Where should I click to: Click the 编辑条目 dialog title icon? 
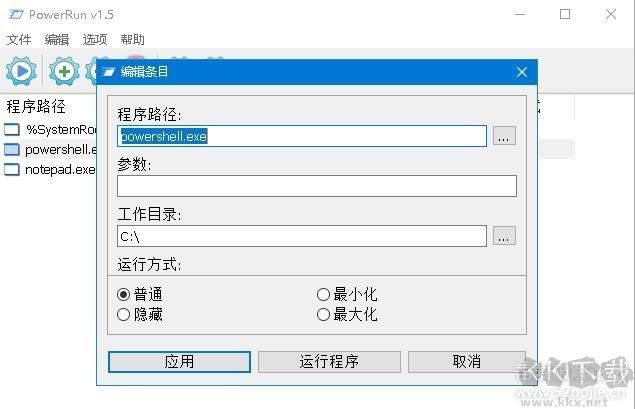[x=109, y=72]
